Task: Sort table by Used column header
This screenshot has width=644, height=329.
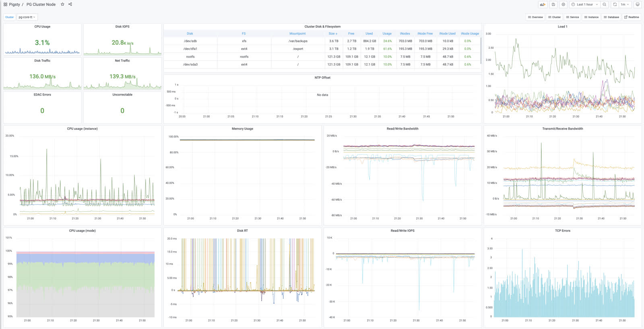Action: [369, 33]
